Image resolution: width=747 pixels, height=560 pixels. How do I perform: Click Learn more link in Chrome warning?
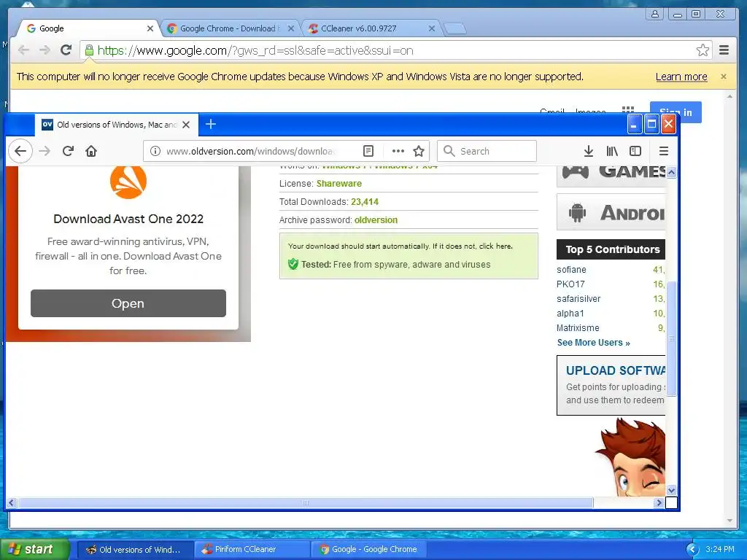click(681, 77)
